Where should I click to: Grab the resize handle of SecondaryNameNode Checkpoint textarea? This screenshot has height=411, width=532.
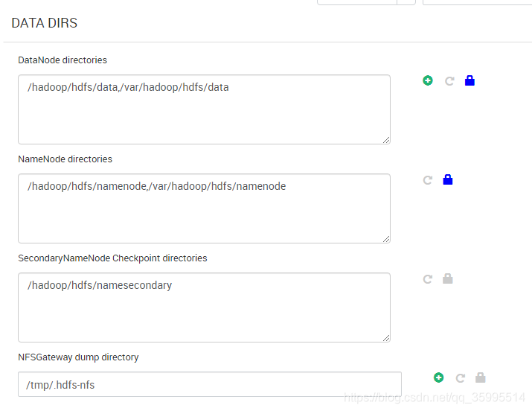tap(386, 338)
